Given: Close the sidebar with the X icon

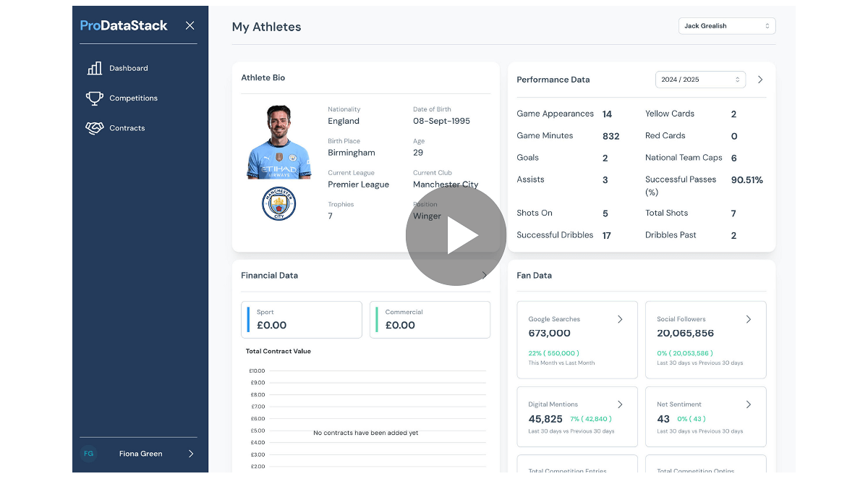Looking at the screenshot, I should pyautogui.click(x=190, y=26).
